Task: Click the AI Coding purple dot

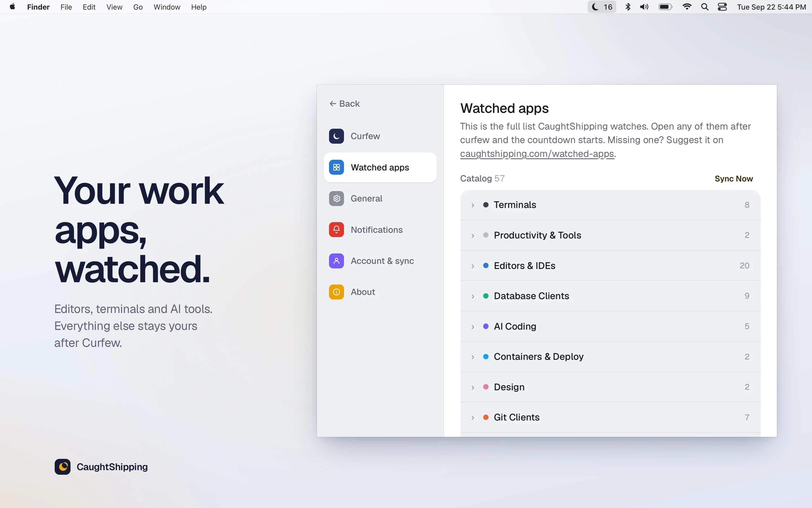Action: [486, 326]
